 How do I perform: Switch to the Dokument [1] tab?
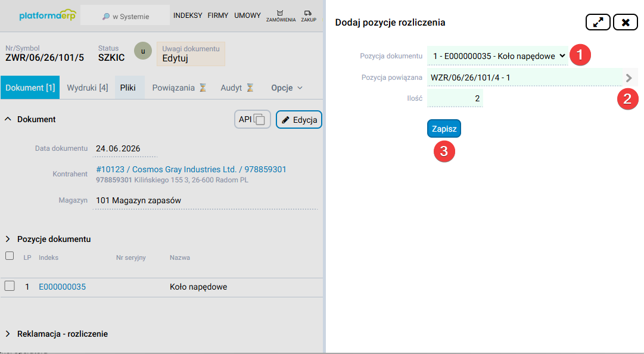click(30, 88)
